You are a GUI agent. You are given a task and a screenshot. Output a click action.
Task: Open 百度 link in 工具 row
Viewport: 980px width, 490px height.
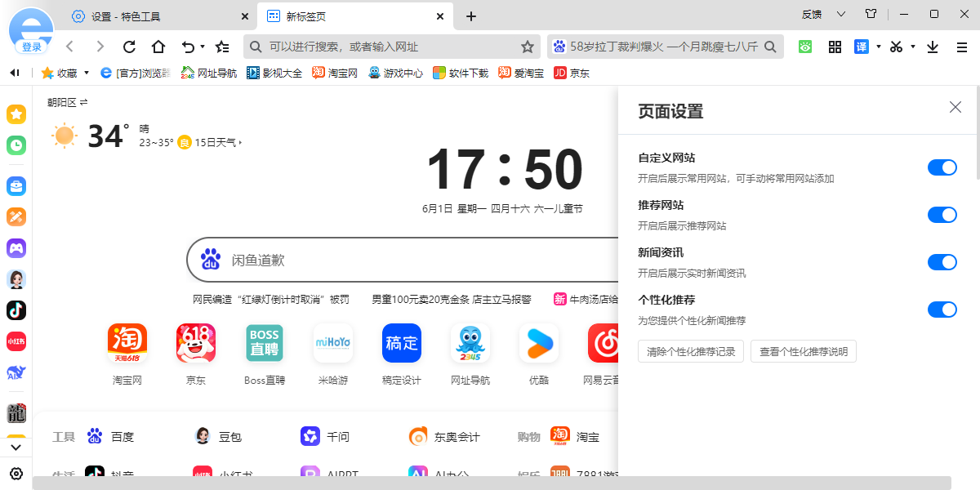111,437
